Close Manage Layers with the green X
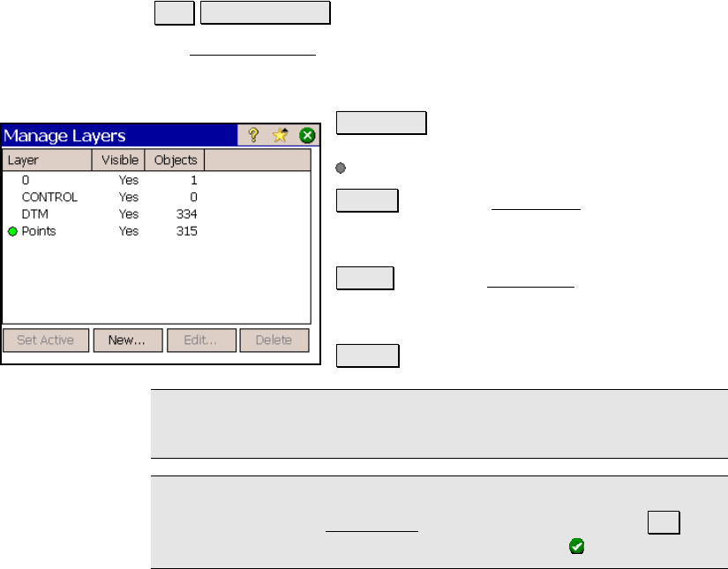Screen dimensions: 728x569 point(307,136)
